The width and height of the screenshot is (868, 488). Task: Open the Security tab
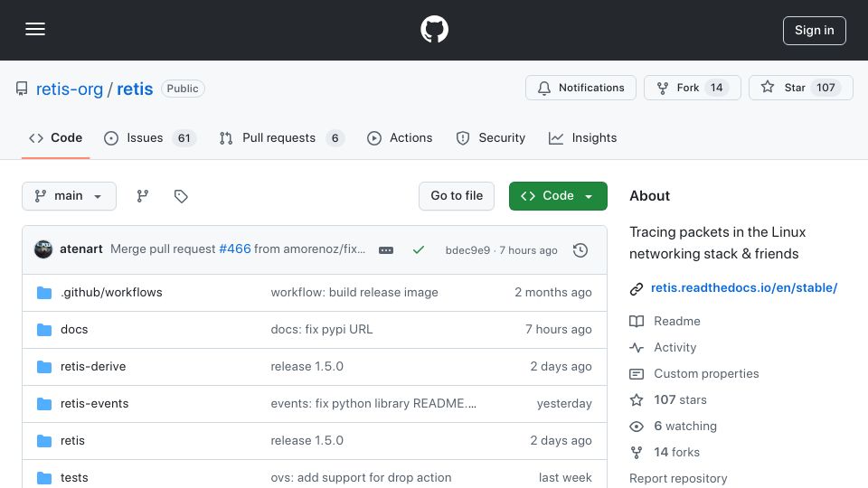click(x=490, y=137)
